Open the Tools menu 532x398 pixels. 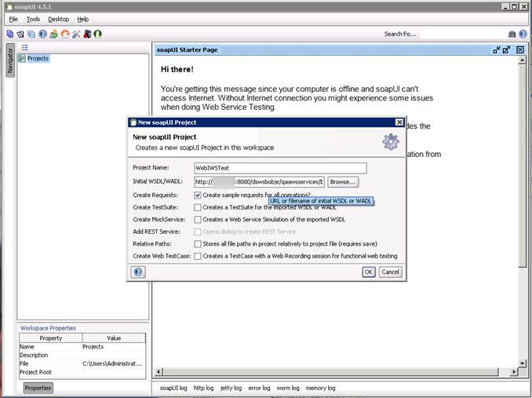(33, 20)
